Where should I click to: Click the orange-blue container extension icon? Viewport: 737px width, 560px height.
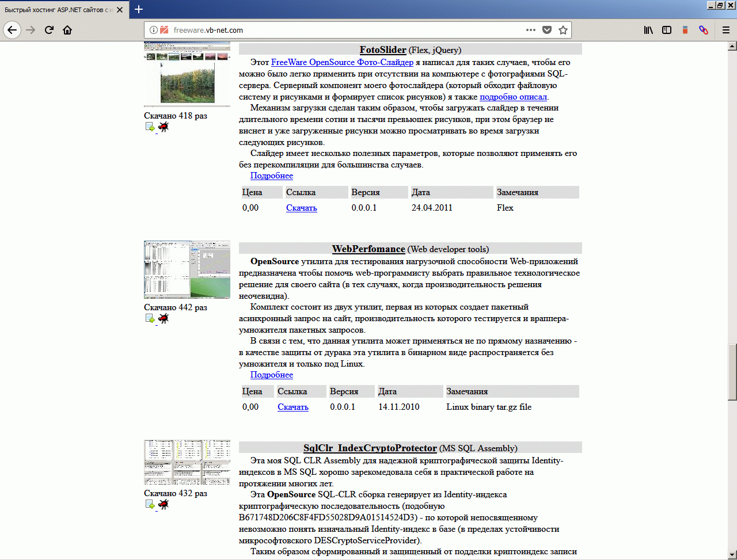(685, 30)
